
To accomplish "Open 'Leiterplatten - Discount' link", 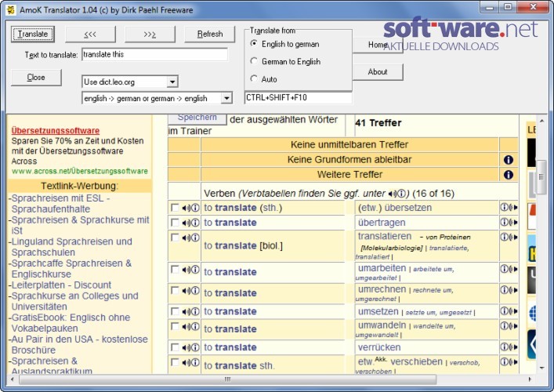I will click(x=61, y=285).
